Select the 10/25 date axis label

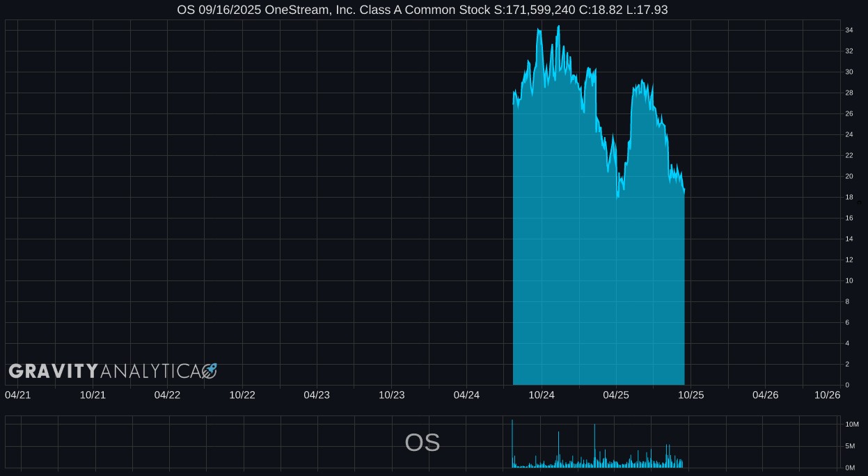tap(691, 395)
